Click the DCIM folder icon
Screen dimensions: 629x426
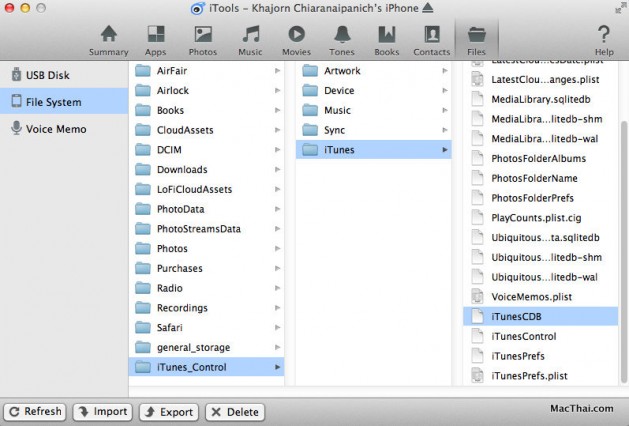coord(143,150)
